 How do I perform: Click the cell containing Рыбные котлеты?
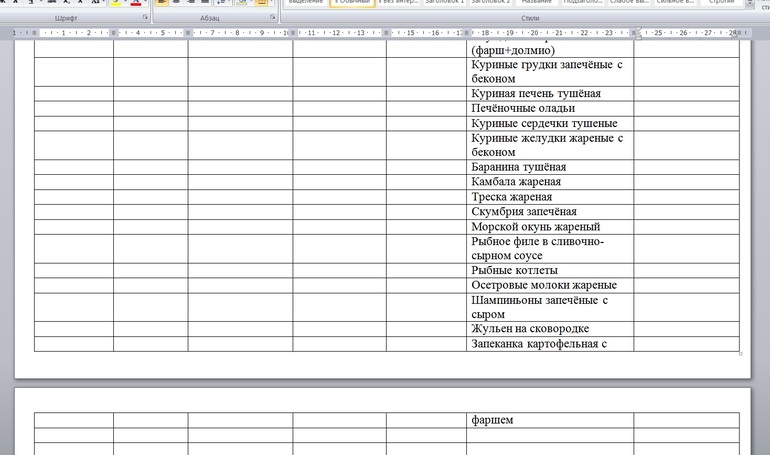pos(550,270)
